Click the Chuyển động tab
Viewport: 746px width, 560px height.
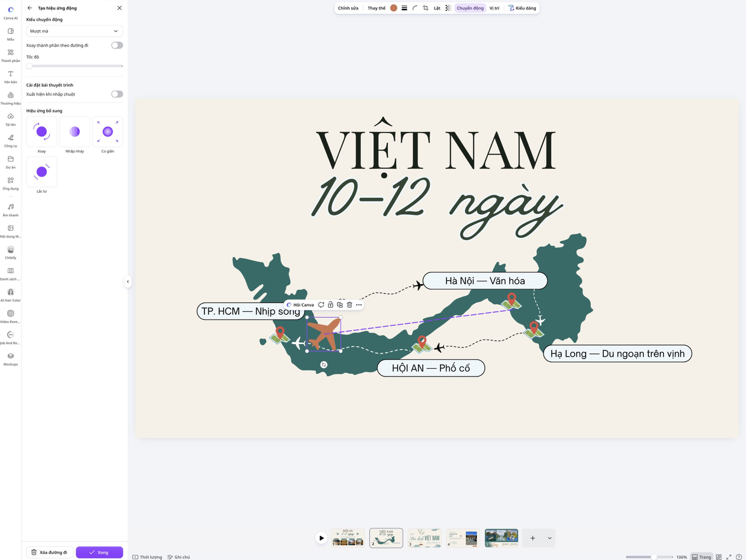tap(470, 8)
